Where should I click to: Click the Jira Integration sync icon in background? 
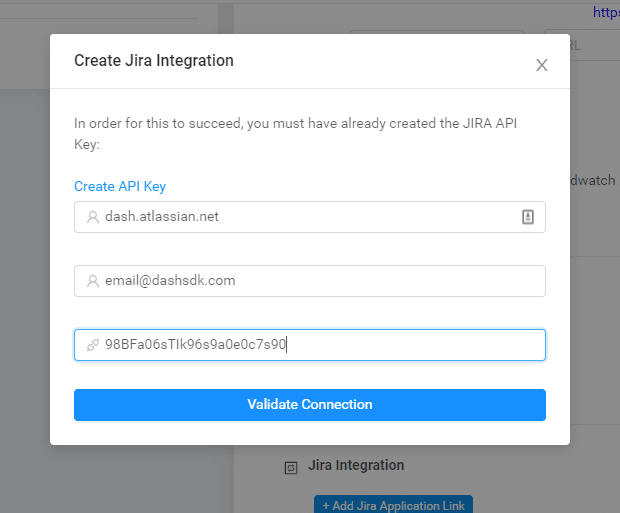pyautogui.click(x=291, y=468)
